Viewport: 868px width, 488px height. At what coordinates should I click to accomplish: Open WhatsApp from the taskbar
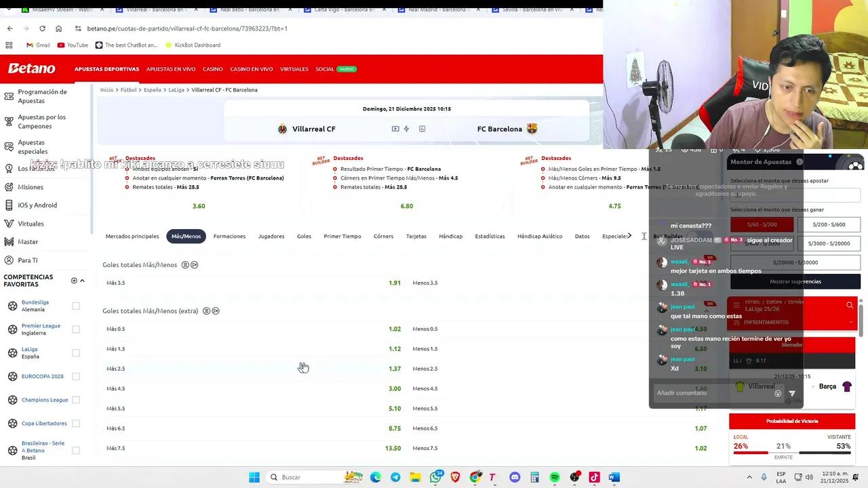(436, 477)
